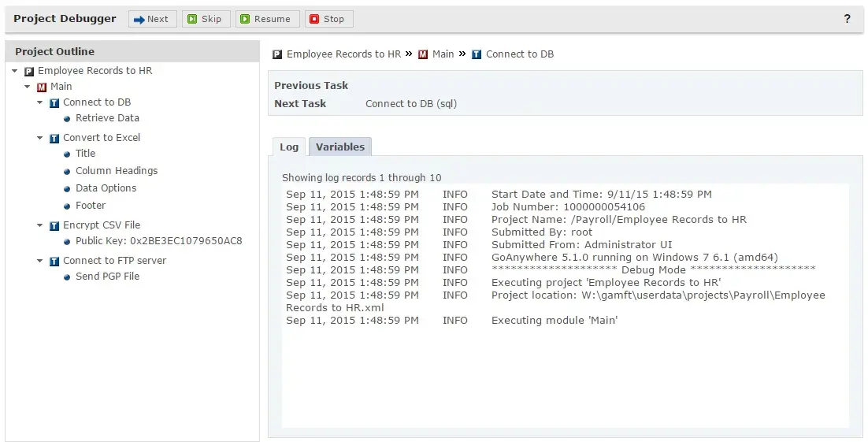Click the Main module icon in the outline
Viewport: 868px width, 442px height.
[42, 87]
